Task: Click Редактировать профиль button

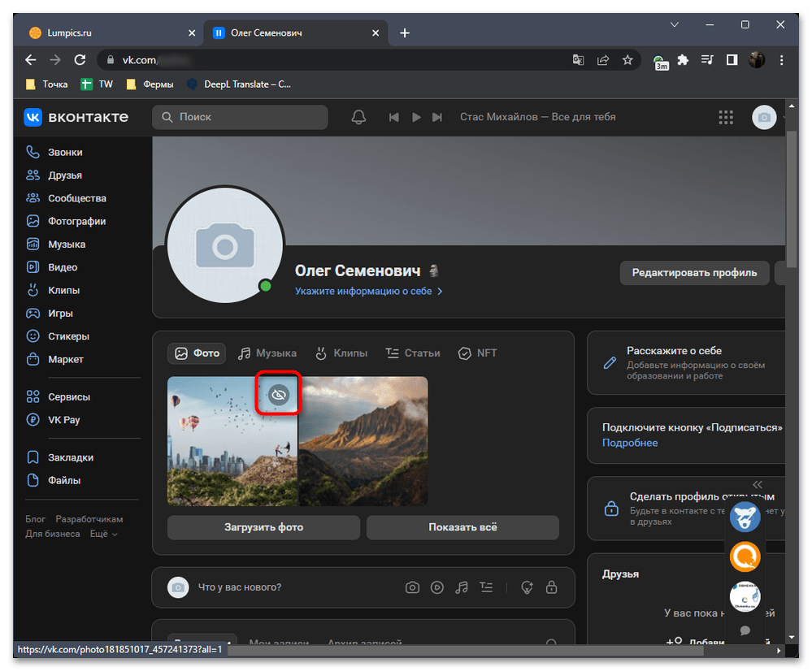Action: click(694, 273)
